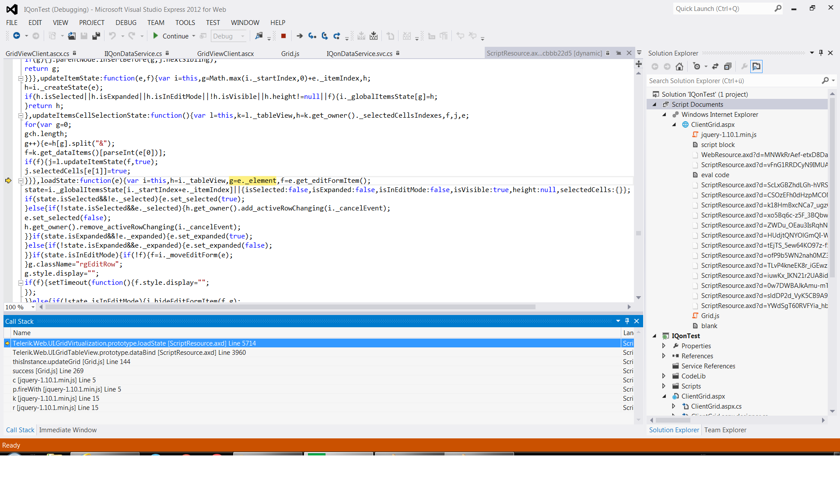Switch to the Grid.js editor tab
The width and height of the screenshot is (840, 504).
click(290, 53)
